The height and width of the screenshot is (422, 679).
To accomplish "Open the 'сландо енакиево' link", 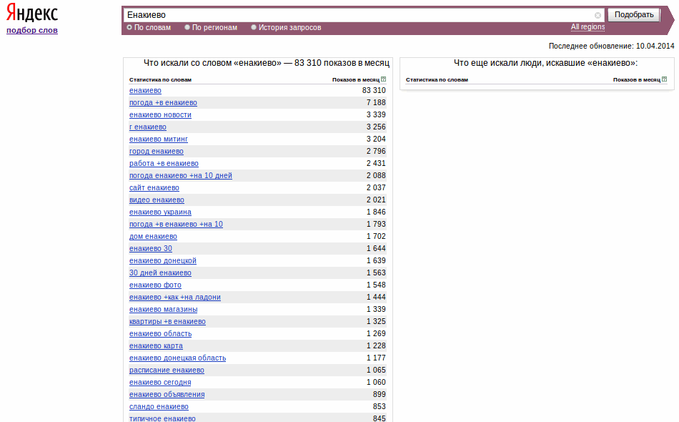I will pos(158,406).
